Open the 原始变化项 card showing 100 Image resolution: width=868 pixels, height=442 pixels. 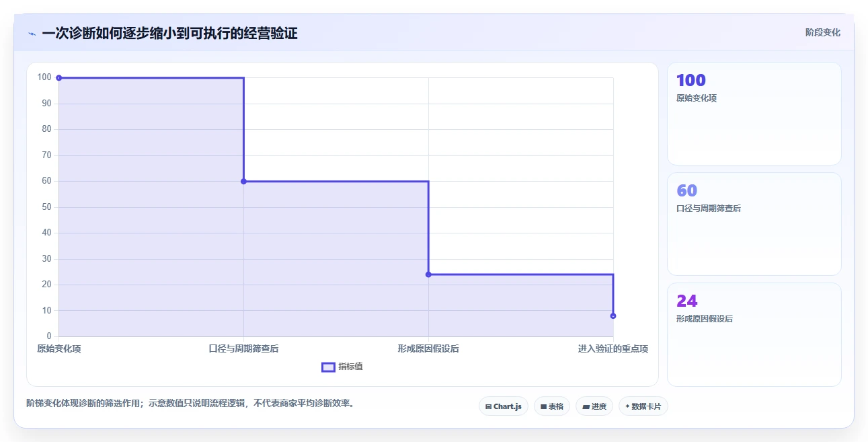754,114
